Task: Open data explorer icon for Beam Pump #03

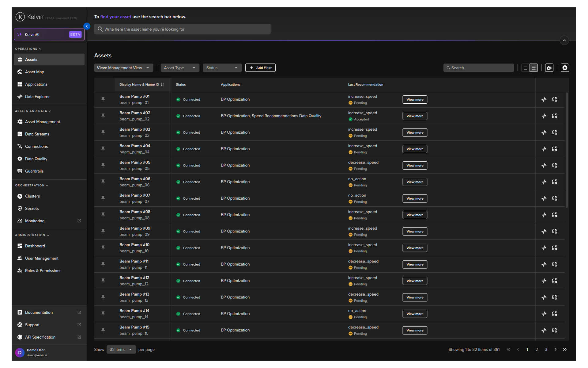Action: (544, 132)
